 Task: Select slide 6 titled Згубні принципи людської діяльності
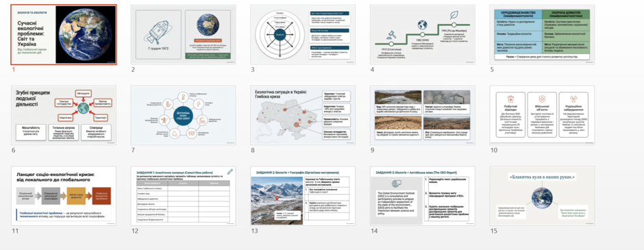pyautogui.click(x=64, y=115)
